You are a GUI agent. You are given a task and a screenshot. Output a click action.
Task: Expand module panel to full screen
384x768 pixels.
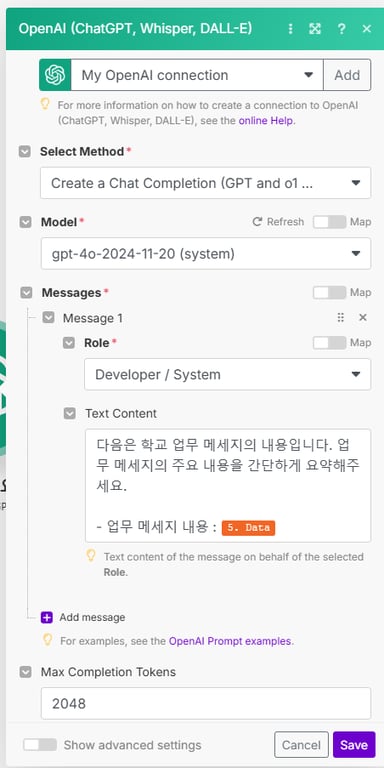[x=314, y=29]
